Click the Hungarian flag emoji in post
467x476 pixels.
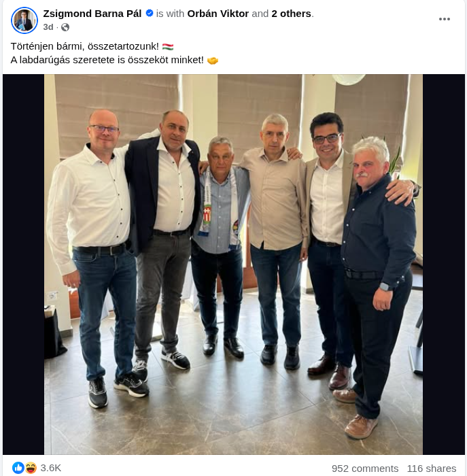click(168, 47)
